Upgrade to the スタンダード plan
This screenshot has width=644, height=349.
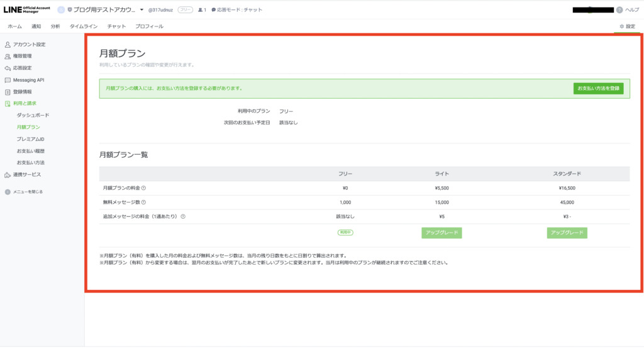(567, 233)
